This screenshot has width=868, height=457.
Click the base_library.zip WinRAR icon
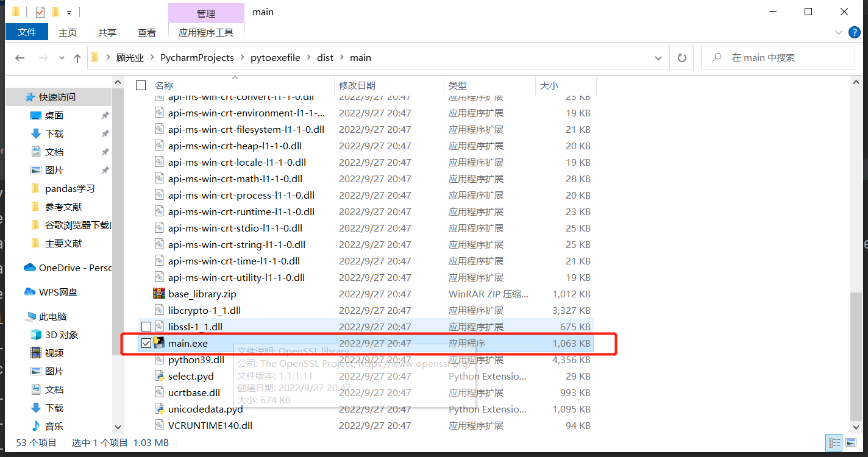(159, 294)
